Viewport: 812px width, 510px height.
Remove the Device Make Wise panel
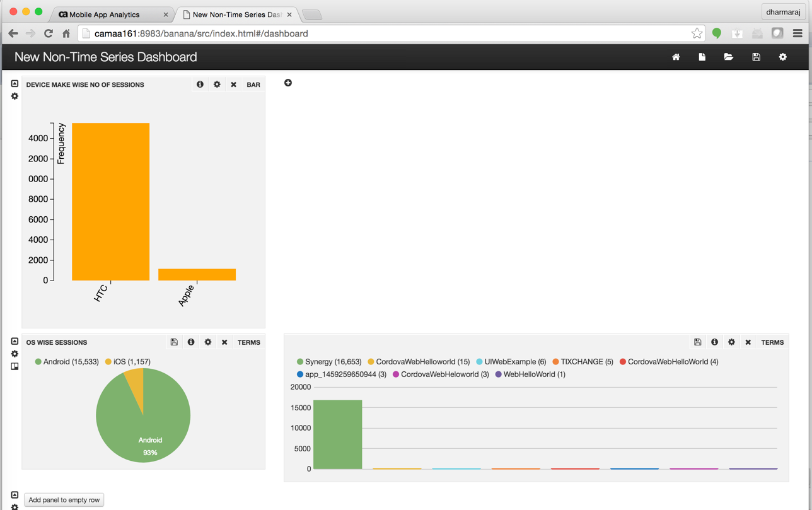coord(233,84)
